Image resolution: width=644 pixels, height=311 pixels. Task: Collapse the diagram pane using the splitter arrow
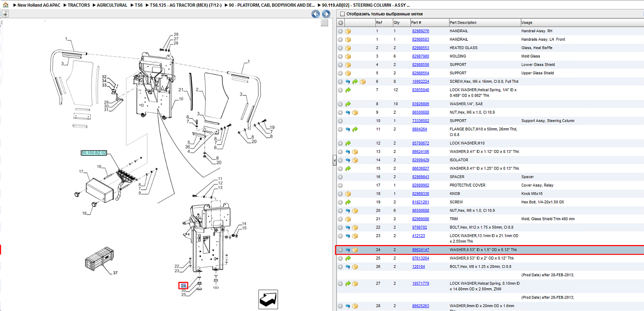click(334, 160)
